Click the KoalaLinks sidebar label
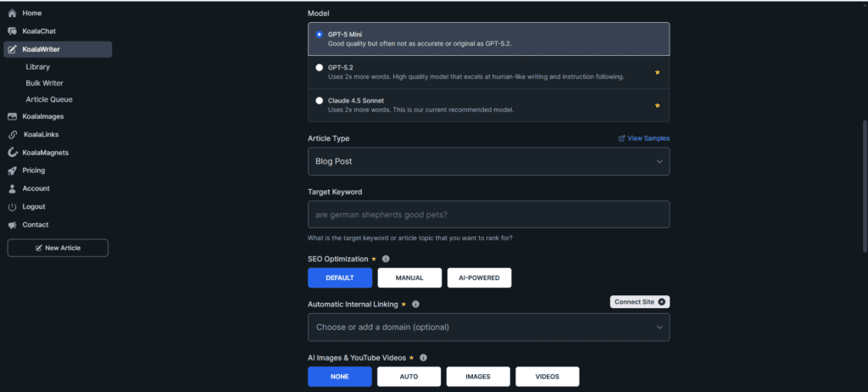 click(x=41, y=135)
